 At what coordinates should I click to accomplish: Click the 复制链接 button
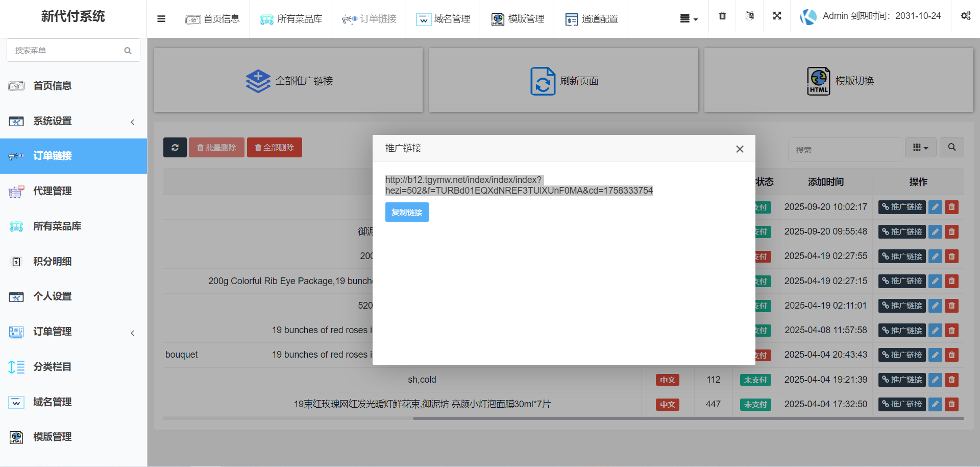tap(407, 212)
